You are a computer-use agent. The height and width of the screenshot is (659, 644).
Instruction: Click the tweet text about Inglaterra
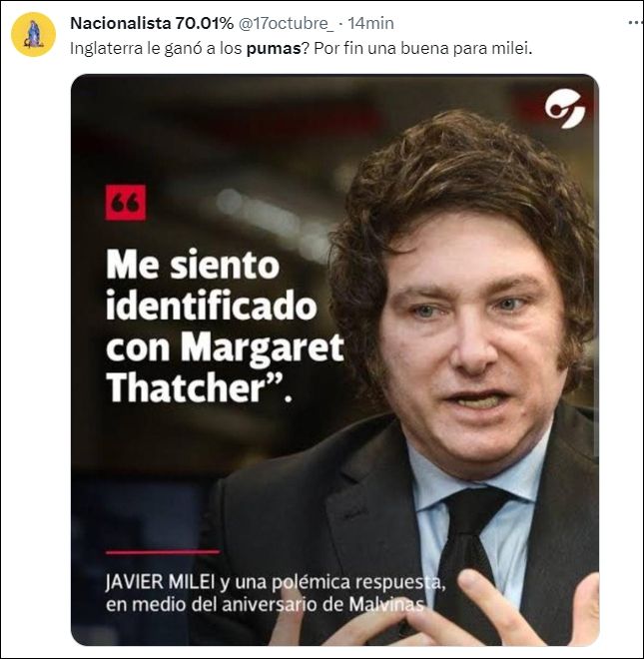[x=301, y=49]
